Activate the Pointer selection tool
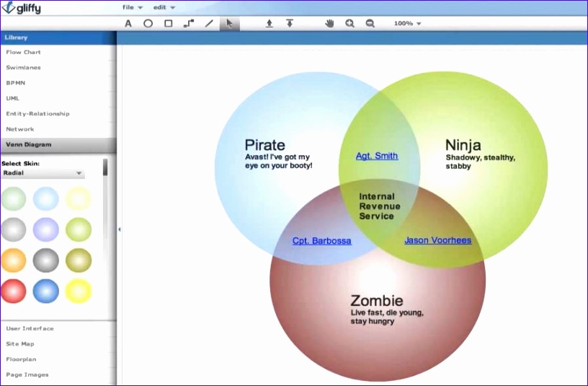Viewport: 588px width, 386px height. (x=229, y=24)
